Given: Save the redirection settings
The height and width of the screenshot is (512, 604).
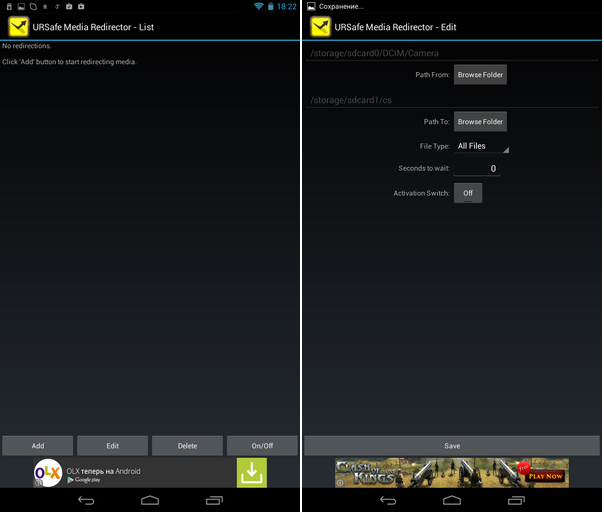Looking at the screenshot, I should click(x=452, y=446).
